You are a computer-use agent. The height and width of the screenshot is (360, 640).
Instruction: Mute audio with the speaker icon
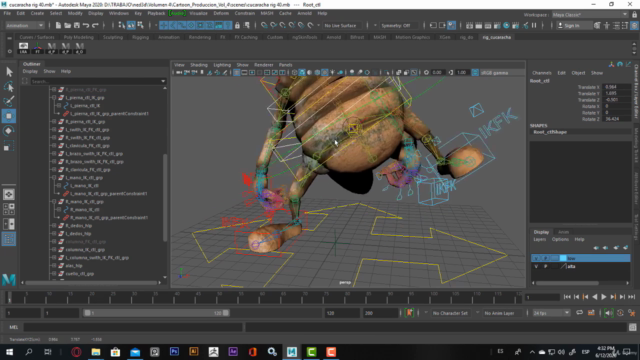coord(608,313)
